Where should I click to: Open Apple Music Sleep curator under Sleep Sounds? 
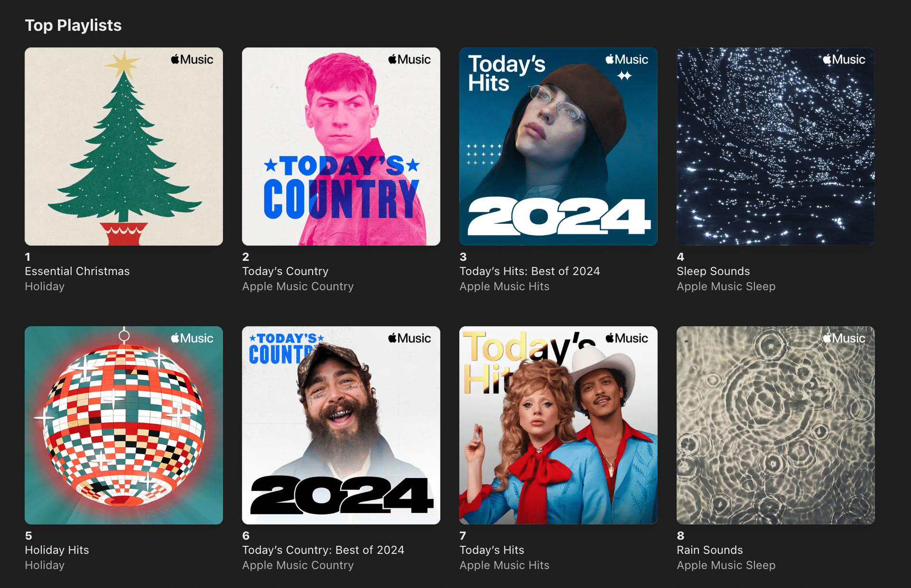point(726,286)
